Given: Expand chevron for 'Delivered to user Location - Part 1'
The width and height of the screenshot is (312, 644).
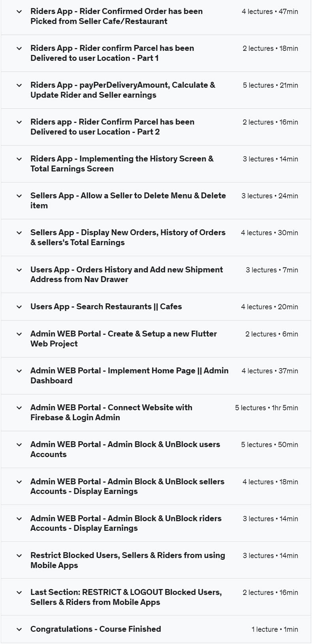Looking at the screenshot, I should 19,48.
